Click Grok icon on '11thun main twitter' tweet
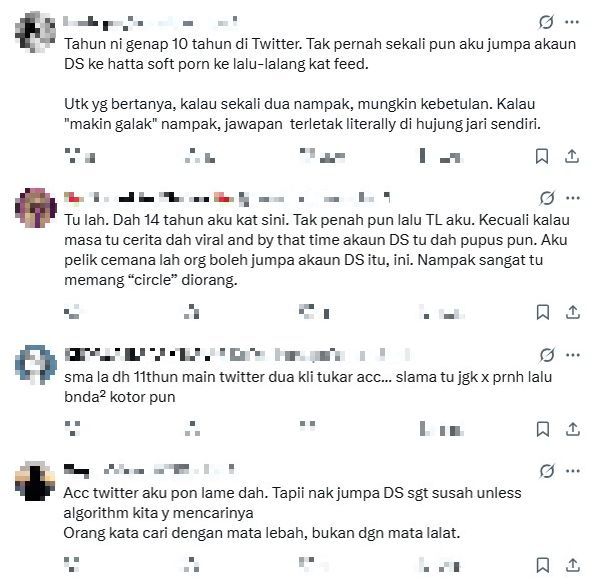This screenshot has height=586, width=597. (547, 355)
